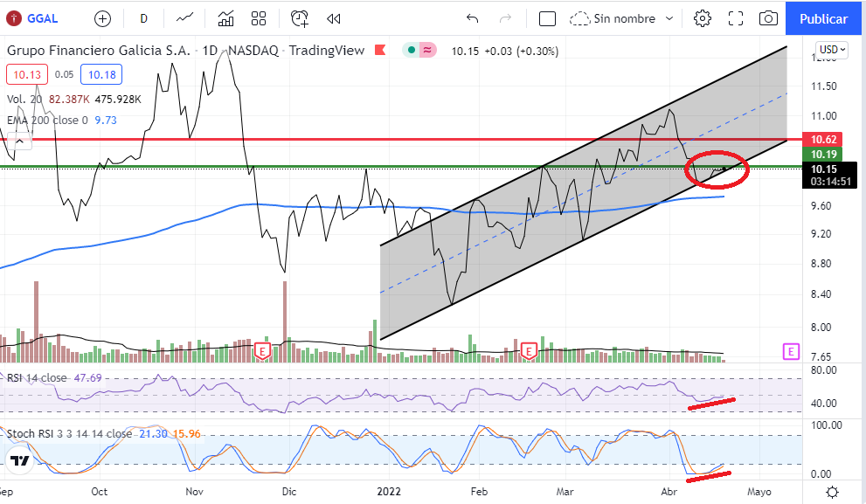Viewport: 866px width, 504px height.
Task: Click the red 10.13 sell price button
Action: coord(27,74)
